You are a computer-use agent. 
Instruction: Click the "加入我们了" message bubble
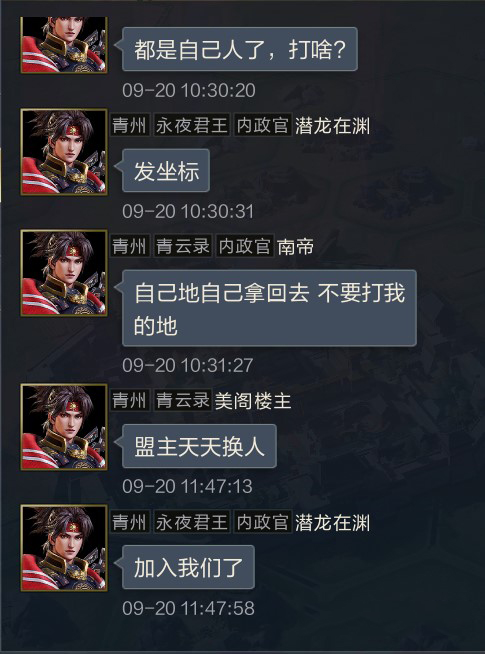[188, 567]
